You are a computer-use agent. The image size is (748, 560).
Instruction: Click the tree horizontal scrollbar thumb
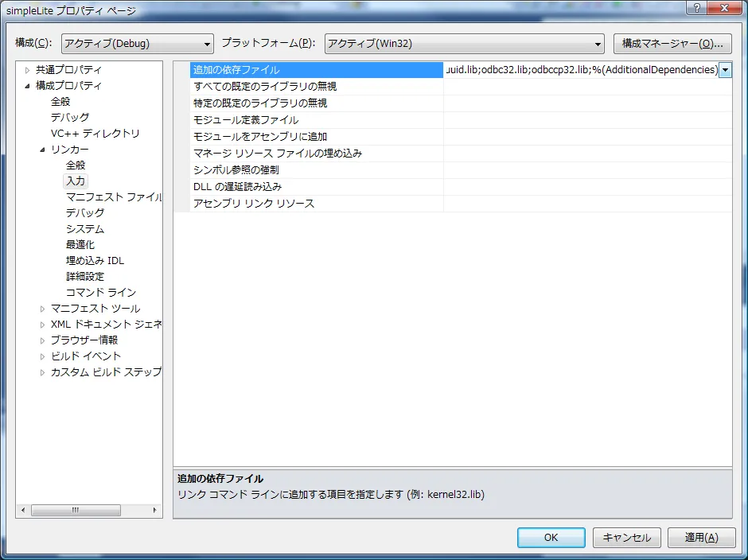pyautogui.click(x=76, y=510)
